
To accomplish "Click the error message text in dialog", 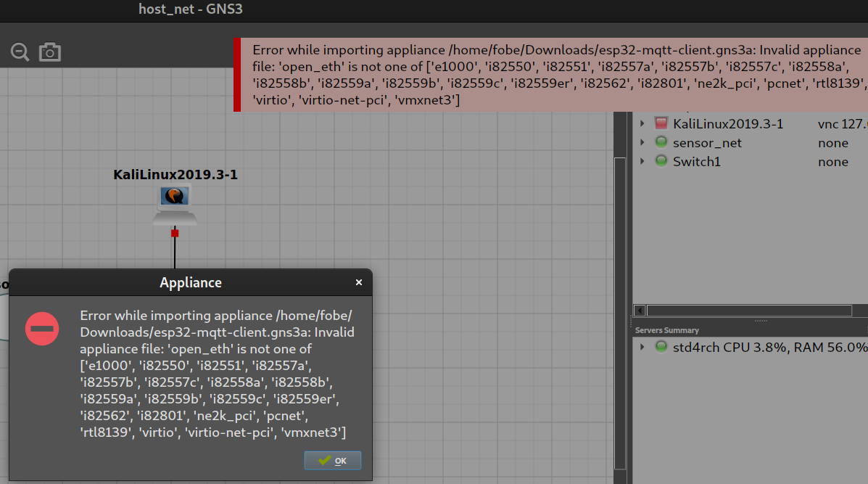I will point(217,374).
